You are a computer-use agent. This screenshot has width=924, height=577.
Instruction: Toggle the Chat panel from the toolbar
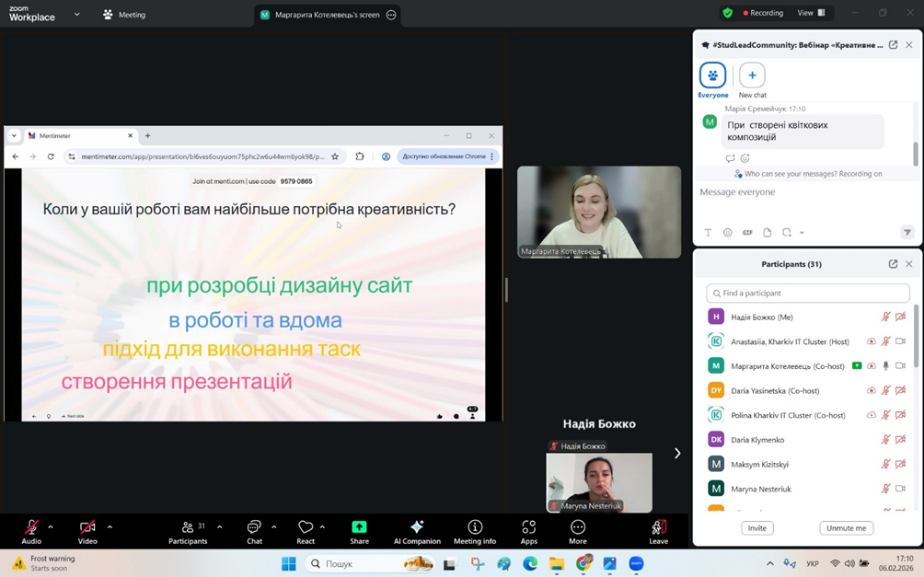pos(254,530)
